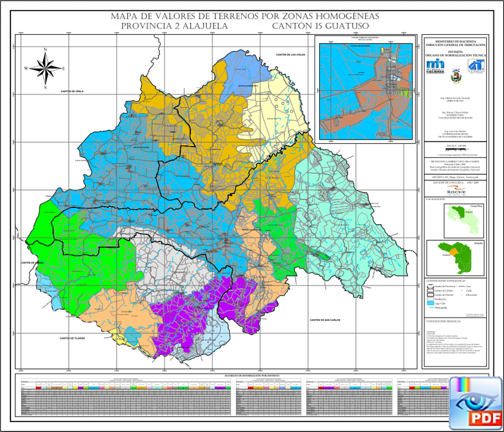Click the 'Provincia 2 Alajuela' heading
This screenshot has width=504, height=432.
pyautogui.click(x=174, y=26)
